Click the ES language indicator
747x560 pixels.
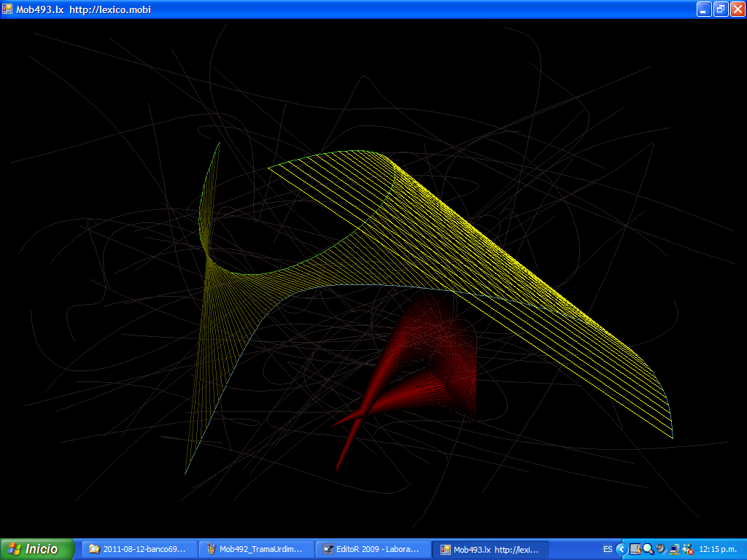608,549
